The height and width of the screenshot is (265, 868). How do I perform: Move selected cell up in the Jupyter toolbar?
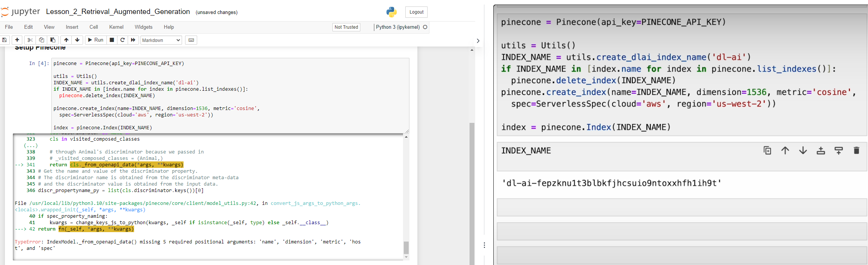point(66,40)
